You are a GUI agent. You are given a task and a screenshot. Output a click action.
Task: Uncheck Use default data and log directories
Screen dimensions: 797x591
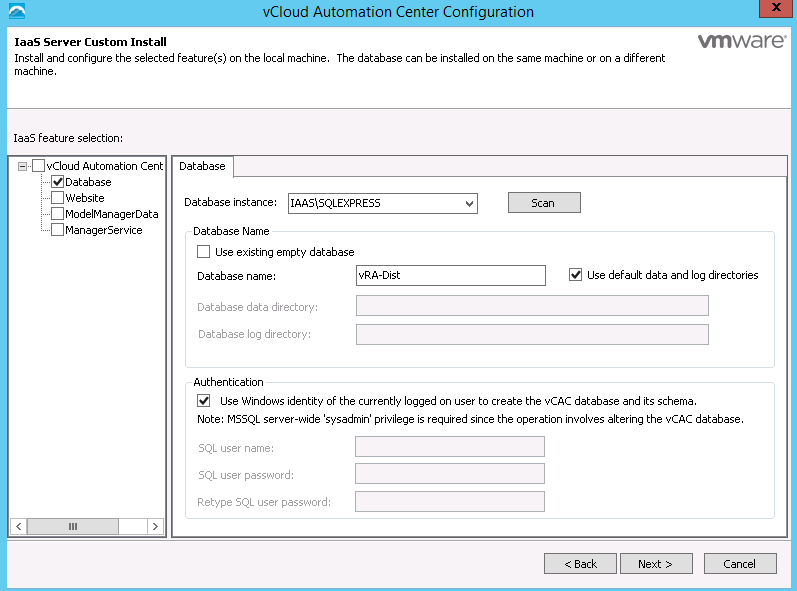coord(575,275)
